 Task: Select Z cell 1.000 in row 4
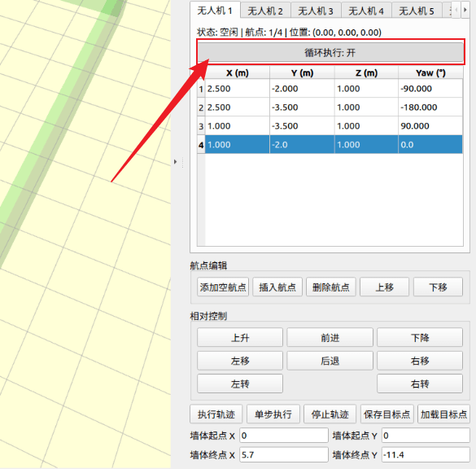[366, 145]
